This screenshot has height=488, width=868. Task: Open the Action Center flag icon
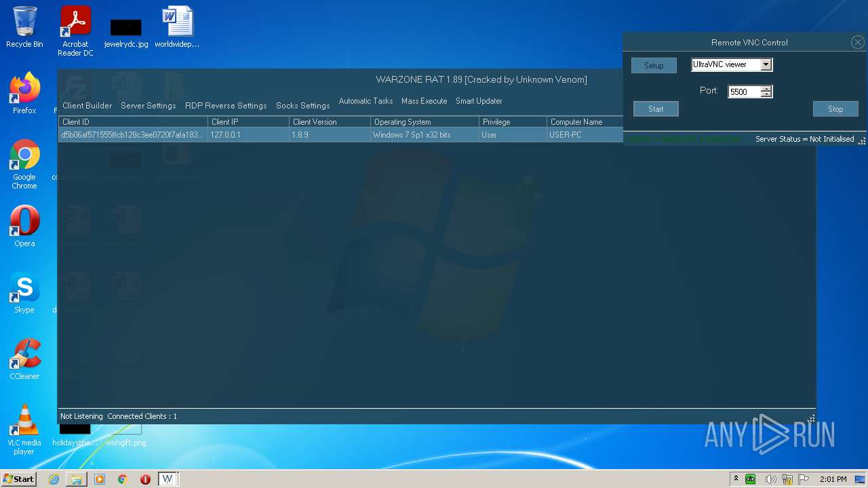pyautogui.click(x=804, y=479)
